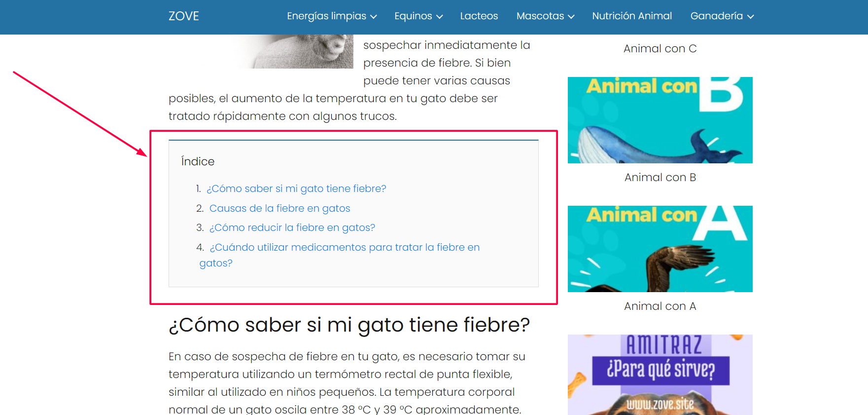Expand the Ganadería dropdown chevron
The height and width of the screenshot is (415, 868).
pos(751,17)
